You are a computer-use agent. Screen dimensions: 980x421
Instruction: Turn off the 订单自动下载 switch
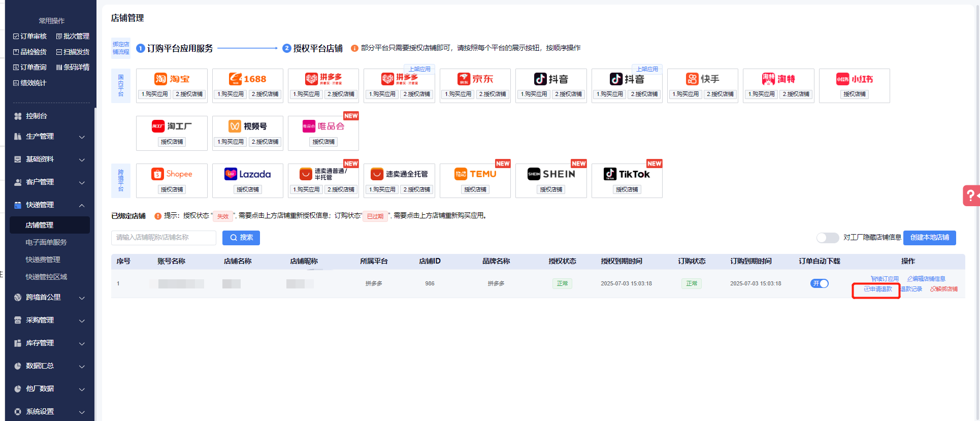pos(819,283)
